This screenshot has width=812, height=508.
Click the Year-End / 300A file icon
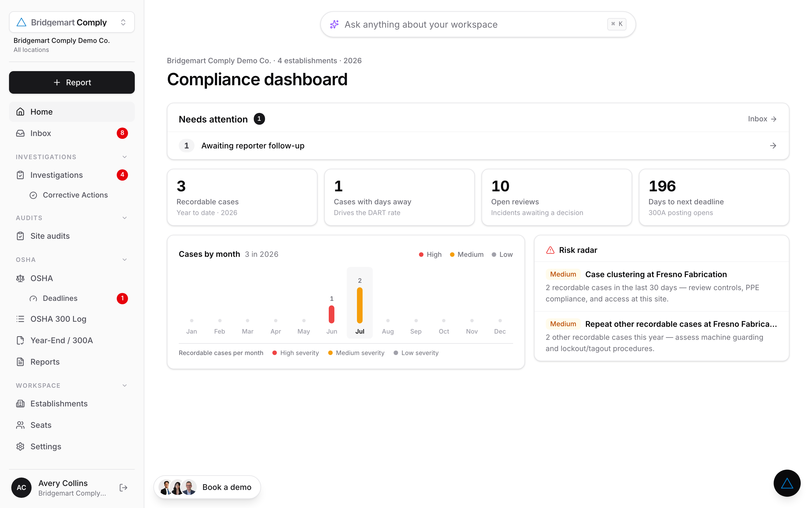click(x=21, y=340)
